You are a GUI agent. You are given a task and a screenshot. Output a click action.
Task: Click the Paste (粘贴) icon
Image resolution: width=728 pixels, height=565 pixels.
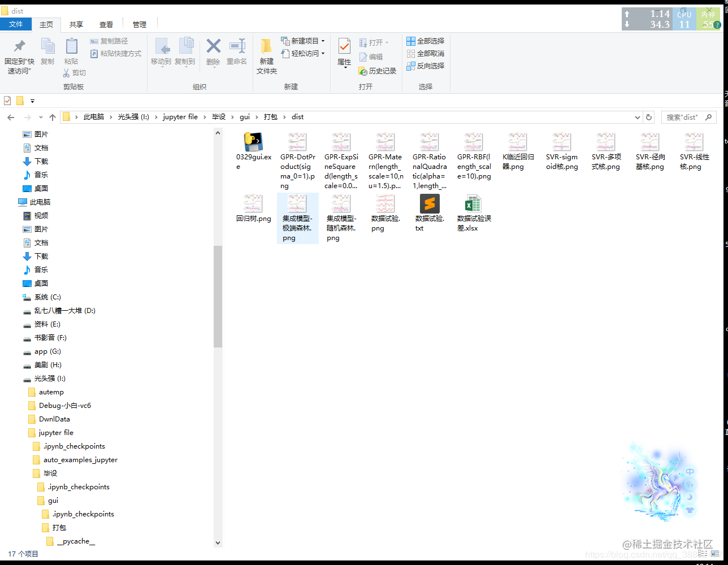71,47
